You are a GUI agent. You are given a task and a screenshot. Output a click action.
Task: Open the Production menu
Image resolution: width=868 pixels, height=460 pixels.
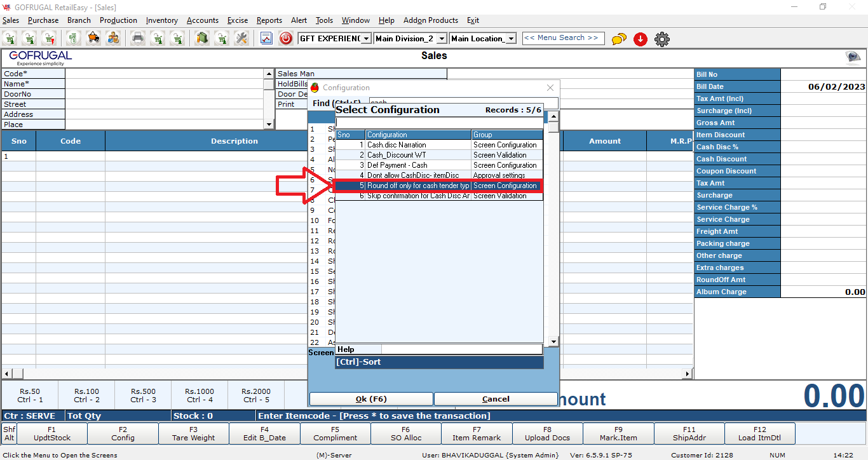(118, 20)
